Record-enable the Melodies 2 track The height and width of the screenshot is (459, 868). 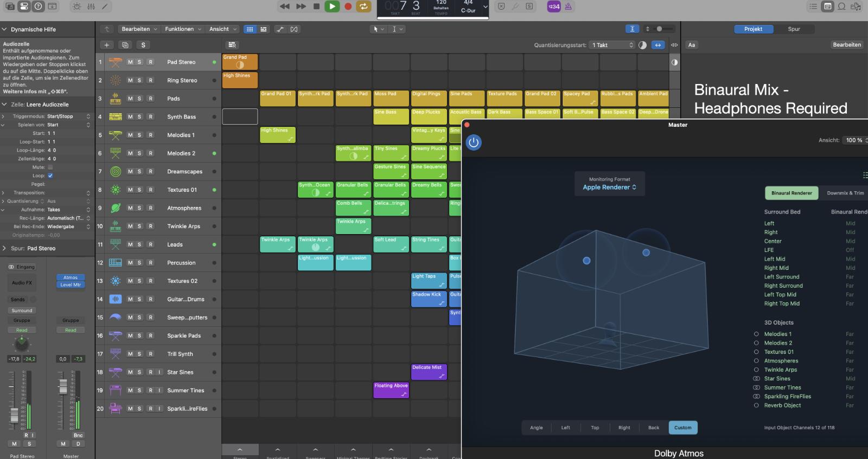(x=150, y=153)
